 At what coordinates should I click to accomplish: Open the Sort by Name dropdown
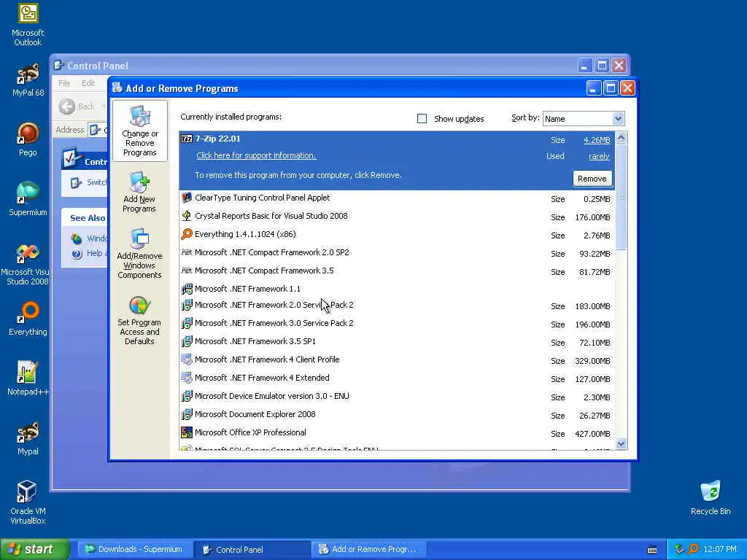[x=584, y=119]
